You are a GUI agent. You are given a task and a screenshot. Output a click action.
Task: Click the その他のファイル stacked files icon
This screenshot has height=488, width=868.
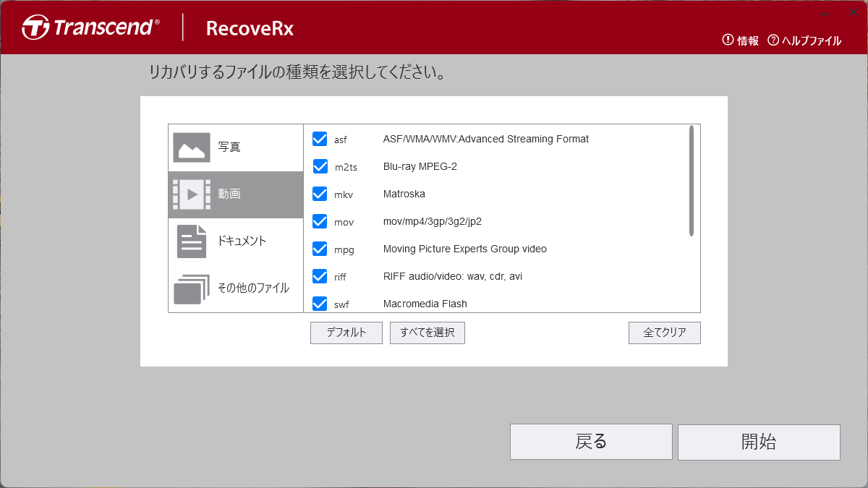coord(192,288)
